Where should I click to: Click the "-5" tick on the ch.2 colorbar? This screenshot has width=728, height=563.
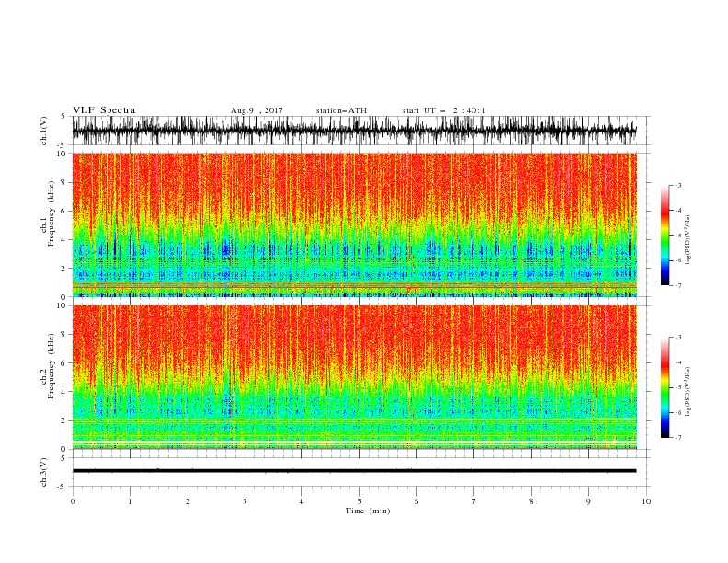(677, 387)
